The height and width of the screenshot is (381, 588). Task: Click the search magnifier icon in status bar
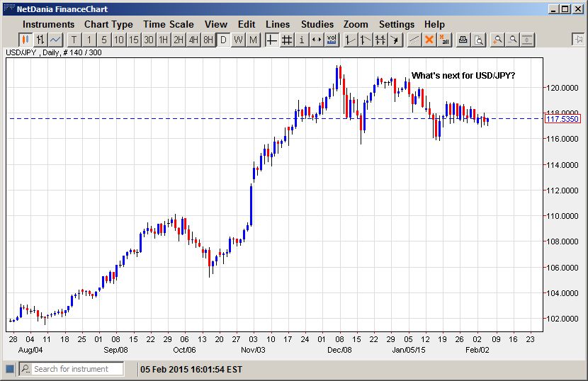click(x=26, y=369)
